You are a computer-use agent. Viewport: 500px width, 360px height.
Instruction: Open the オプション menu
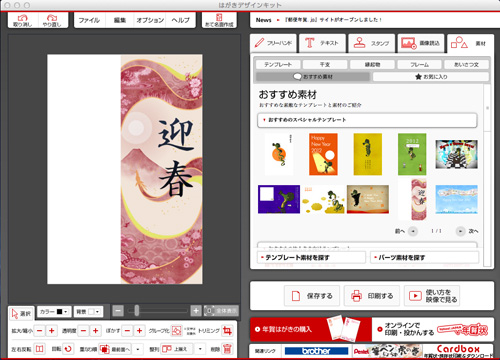click(150, 20)
